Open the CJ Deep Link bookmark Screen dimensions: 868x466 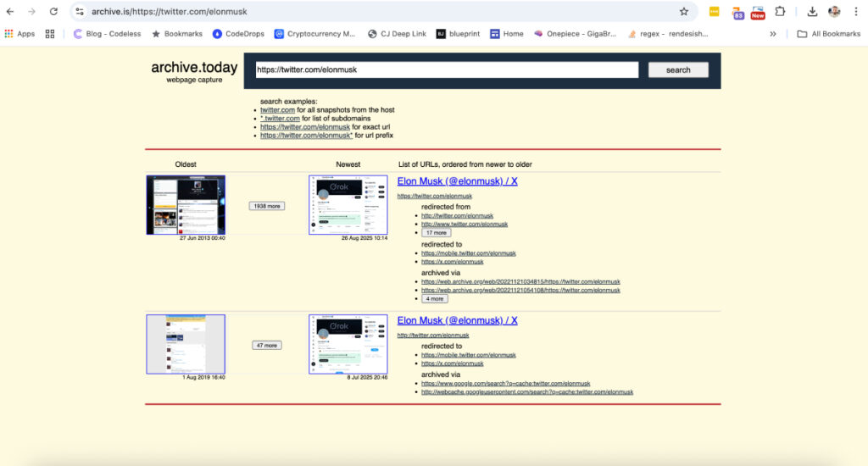pos(397,34)
